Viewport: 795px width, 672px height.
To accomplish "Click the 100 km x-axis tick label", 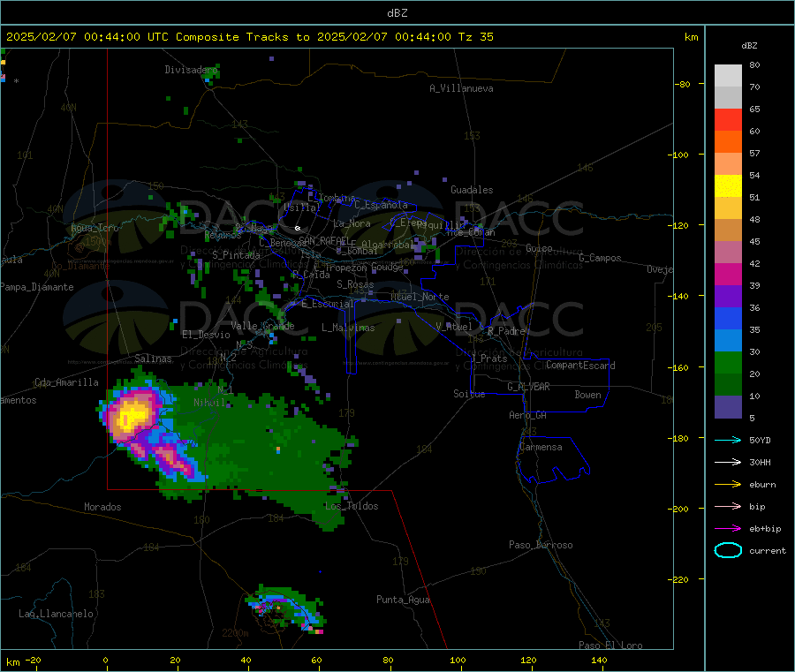I will click(458, 661).
